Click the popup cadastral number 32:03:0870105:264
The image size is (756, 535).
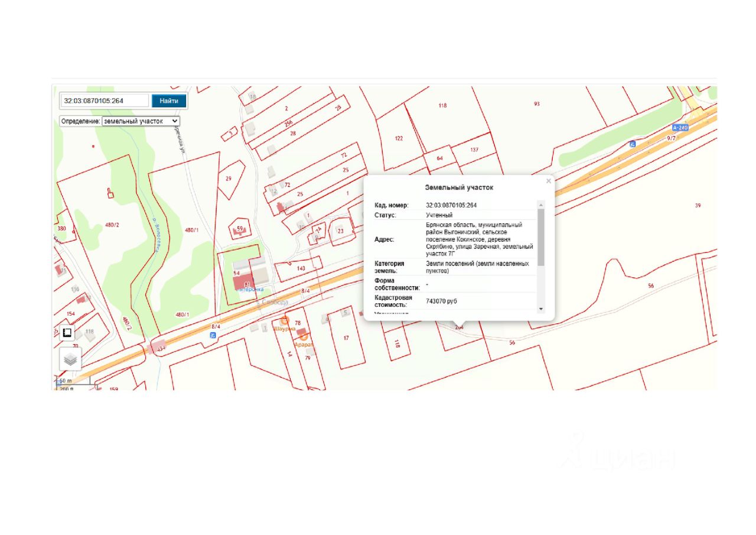point(451,205)
